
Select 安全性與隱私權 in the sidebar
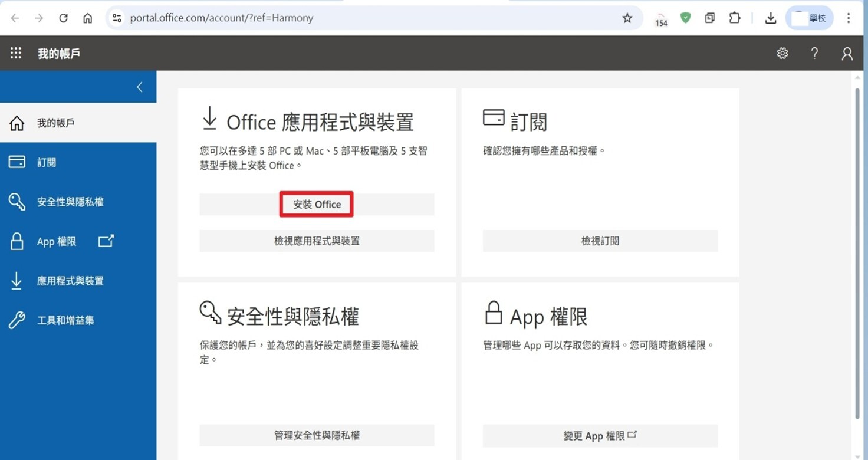tap(70, 202)
